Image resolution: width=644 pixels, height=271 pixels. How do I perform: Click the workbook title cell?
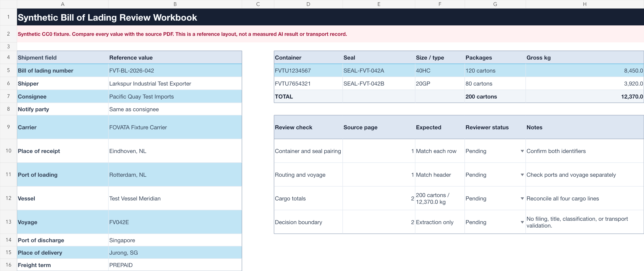pyautogui.click(x=330, y=17)
